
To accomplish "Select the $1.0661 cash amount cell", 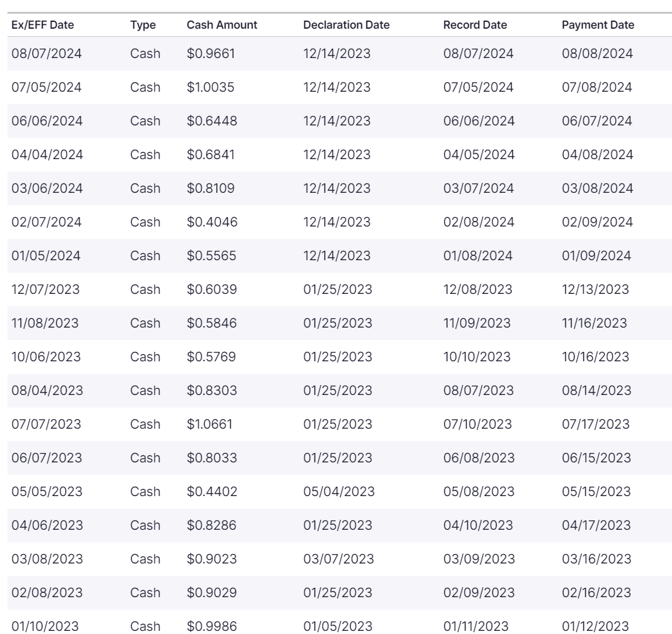I will pos(211,424).
